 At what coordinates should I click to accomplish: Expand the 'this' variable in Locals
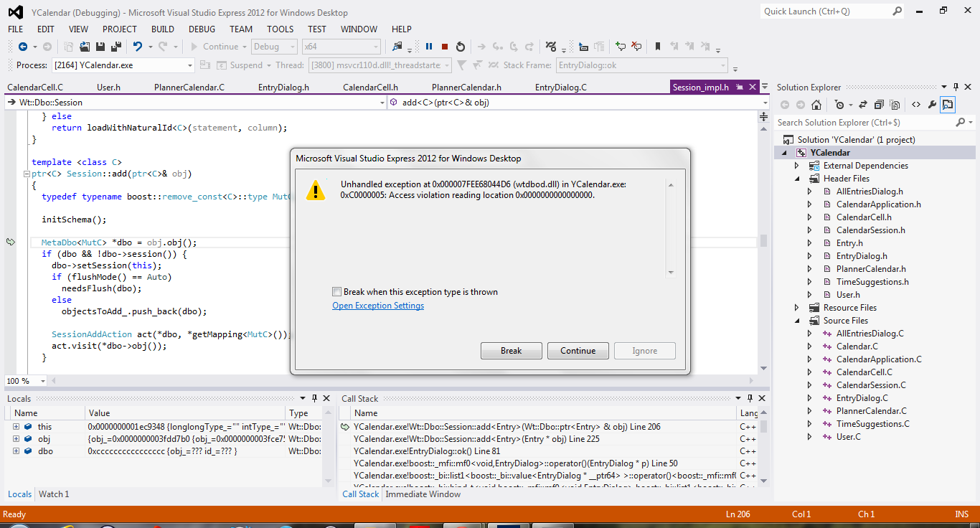16,427
